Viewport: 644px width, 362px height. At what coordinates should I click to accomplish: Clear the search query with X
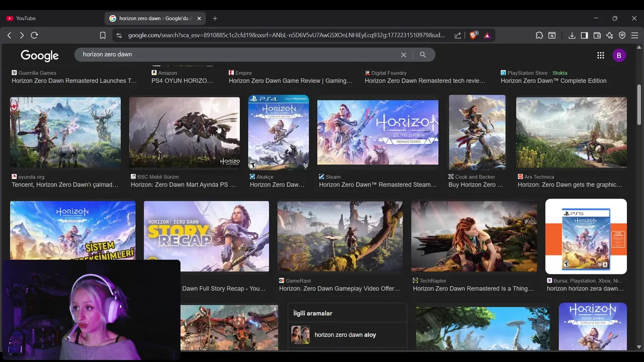click(404, 55)
